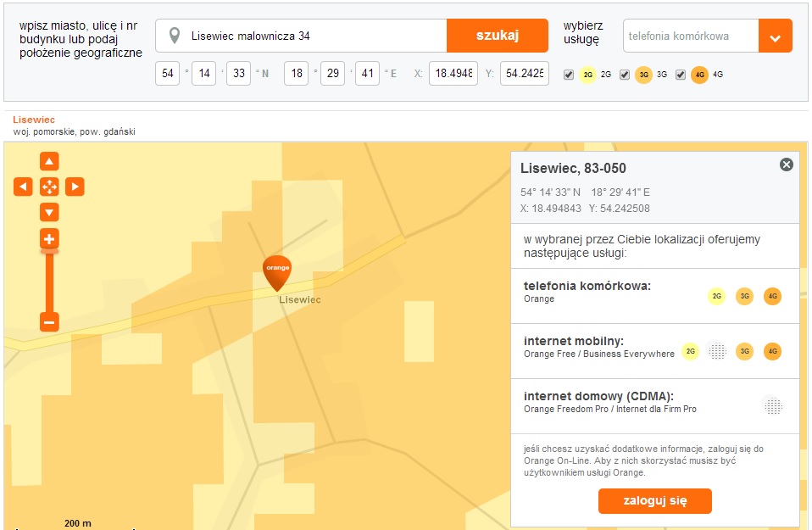812x530 pixels.
Task: Click the woj. pomorskie, pow. gdański text
Action: [x=74, y=131]
